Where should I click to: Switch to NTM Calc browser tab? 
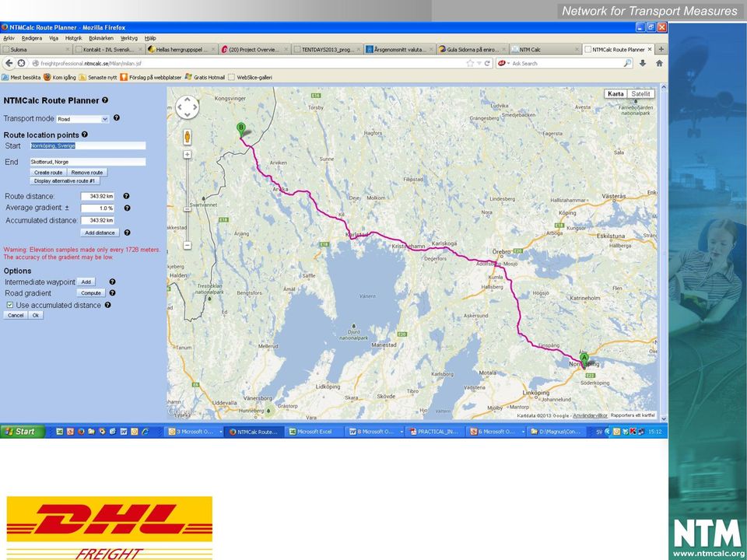click(545, 49)
